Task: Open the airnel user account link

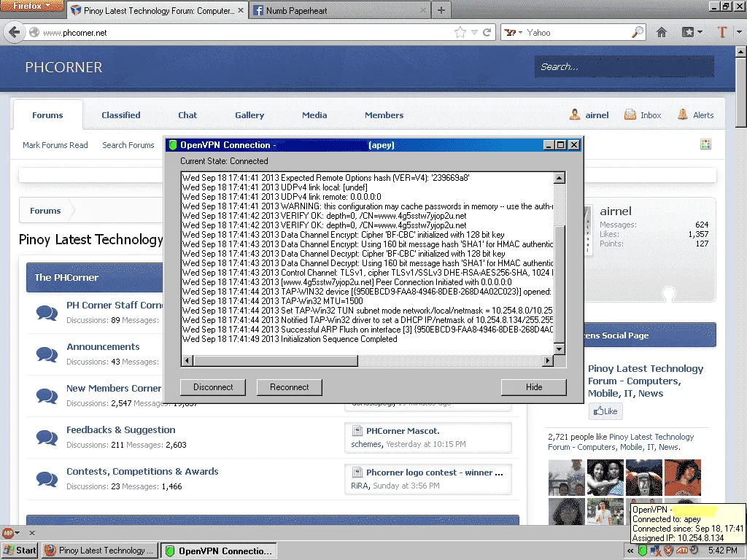Action: click(x=597, y=115)
